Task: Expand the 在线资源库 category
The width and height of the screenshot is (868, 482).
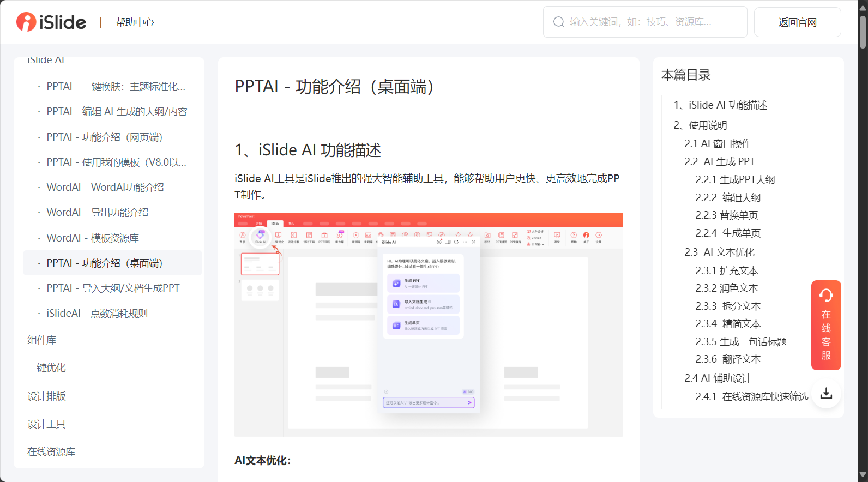Action: pyautogui.click(x=51, y=451)
